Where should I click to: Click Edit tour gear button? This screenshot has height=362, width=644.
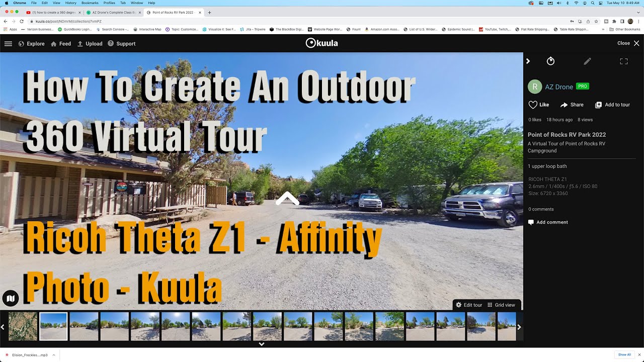point(469,305)
